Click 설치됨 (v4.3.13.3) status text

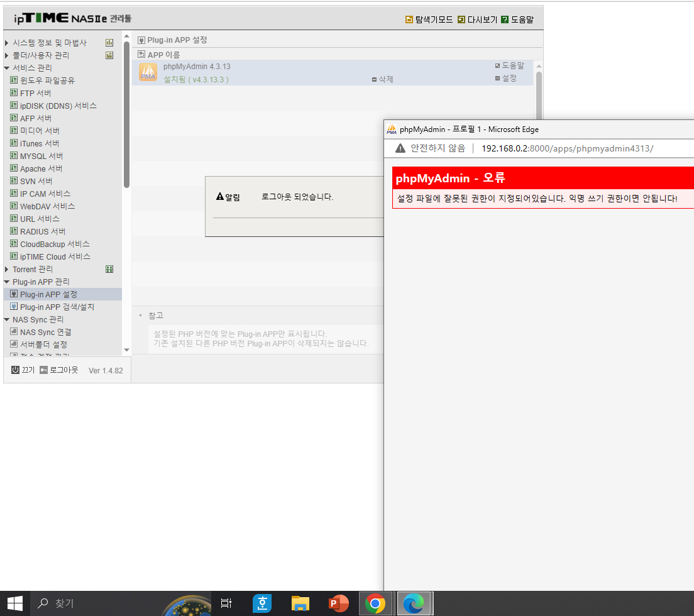pos(196,80)
